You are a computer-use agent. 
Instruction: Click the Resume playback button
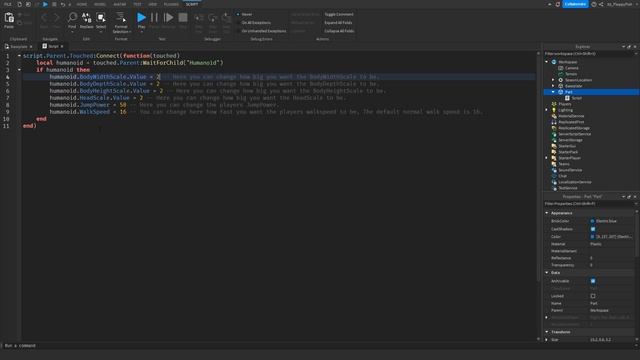(x=168, y=18)
